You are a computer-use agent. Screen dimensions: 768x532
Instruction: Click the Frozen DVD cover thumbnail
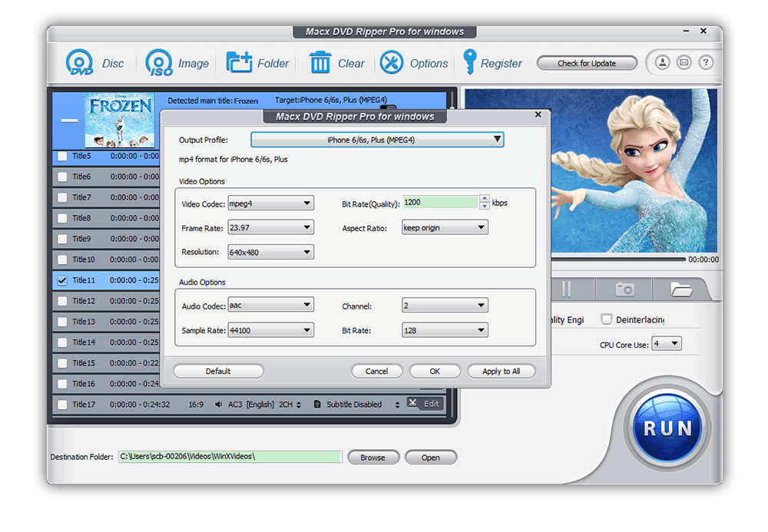120,121
